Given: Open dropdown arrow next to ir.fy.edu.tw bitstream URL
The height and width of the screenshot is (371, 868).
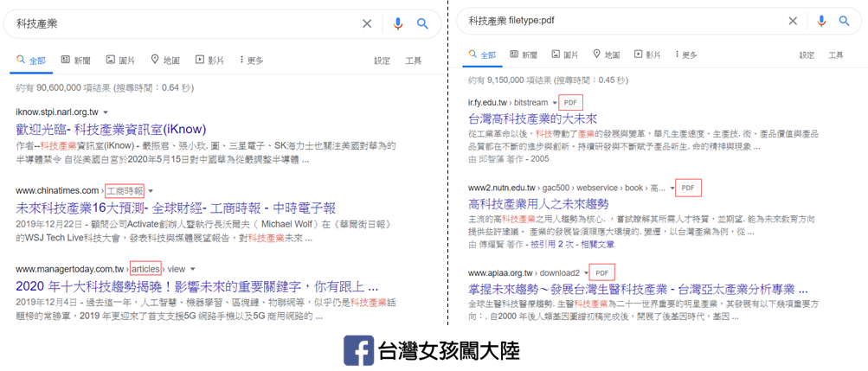Looking at the screenshot, I should click(555, 102).
